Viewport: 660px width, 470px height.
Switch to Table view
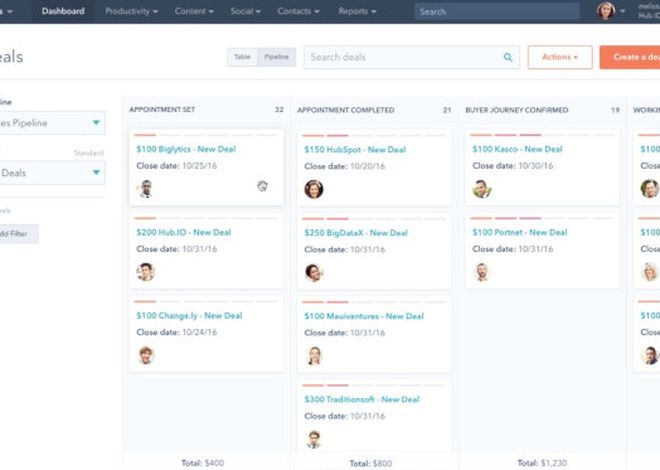(x=242, y=57)
